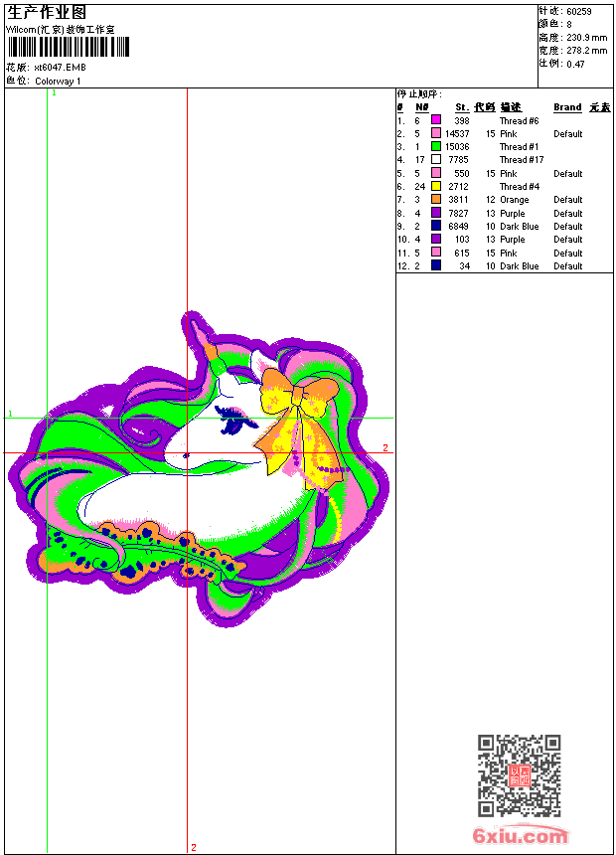Select stitch count value 103

[462, 240]
